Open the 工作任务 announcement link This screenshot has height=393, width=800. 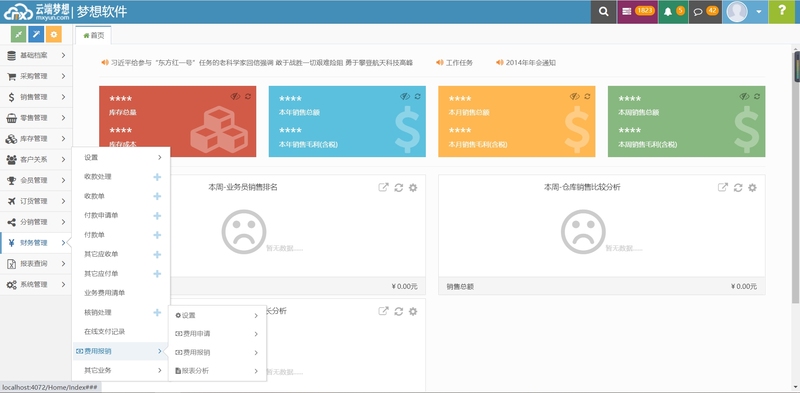(x=459, y=63)
